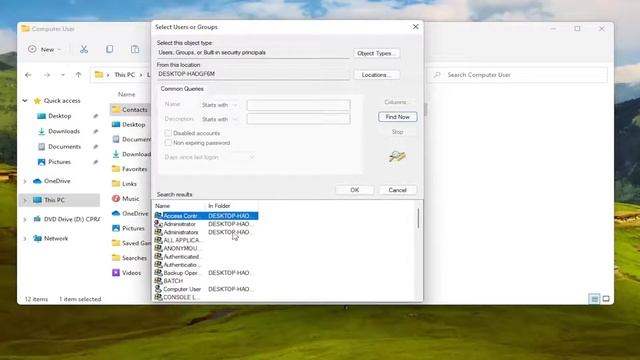
Task: Sort results by Name column header
Action: point(179,206)
